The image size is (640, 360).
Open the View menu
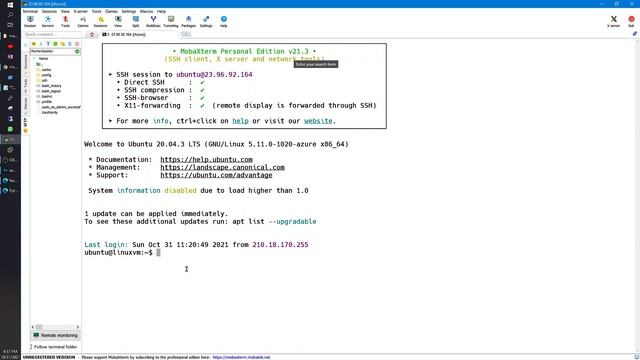coord(65,11)
